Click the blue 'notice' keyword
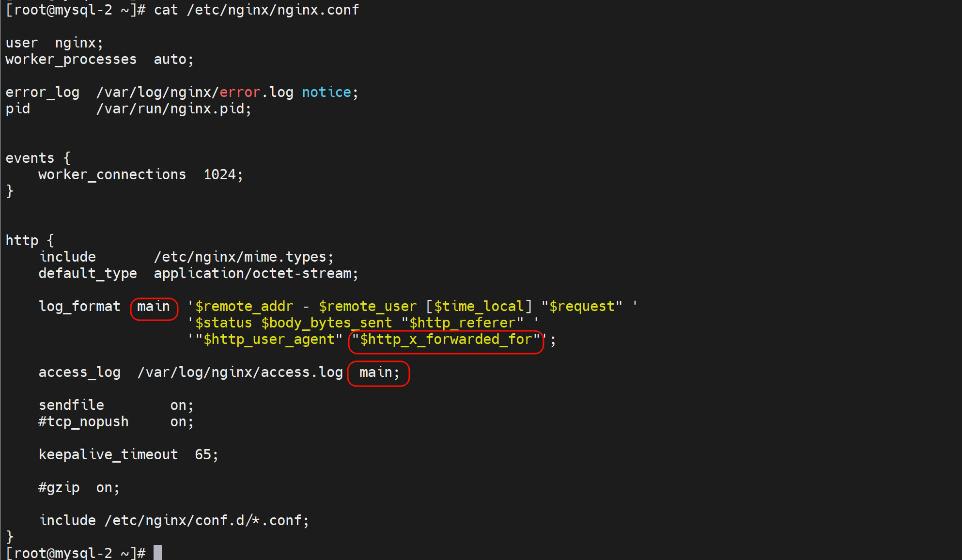962x560 pixels. [x=326, y=92]
